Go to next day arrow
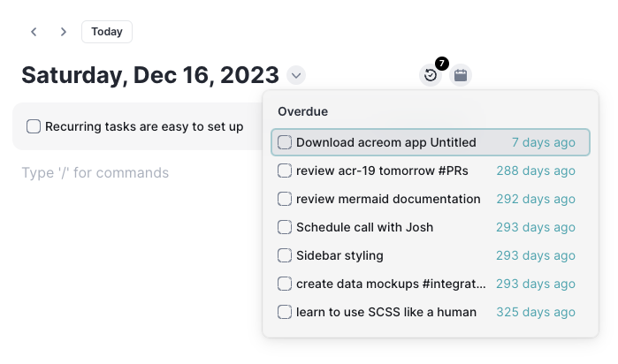618x364 pixels. click(x=63, y=32)
